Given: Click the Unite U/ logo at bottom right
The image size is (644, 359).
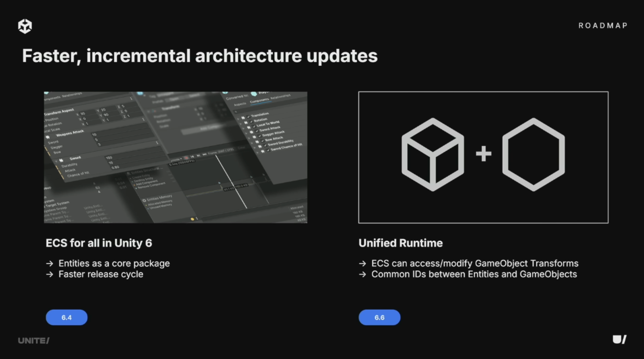Looking at the screenshot, I should [x=620, y=340].
